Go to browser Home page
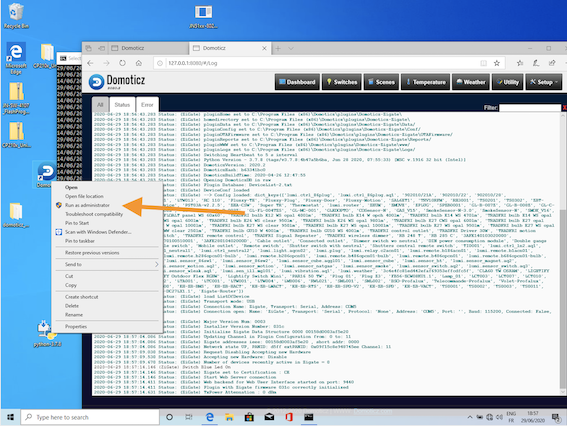Image resolution: width=567 pixels, height=426 pixels. click(x=138, y=63)
